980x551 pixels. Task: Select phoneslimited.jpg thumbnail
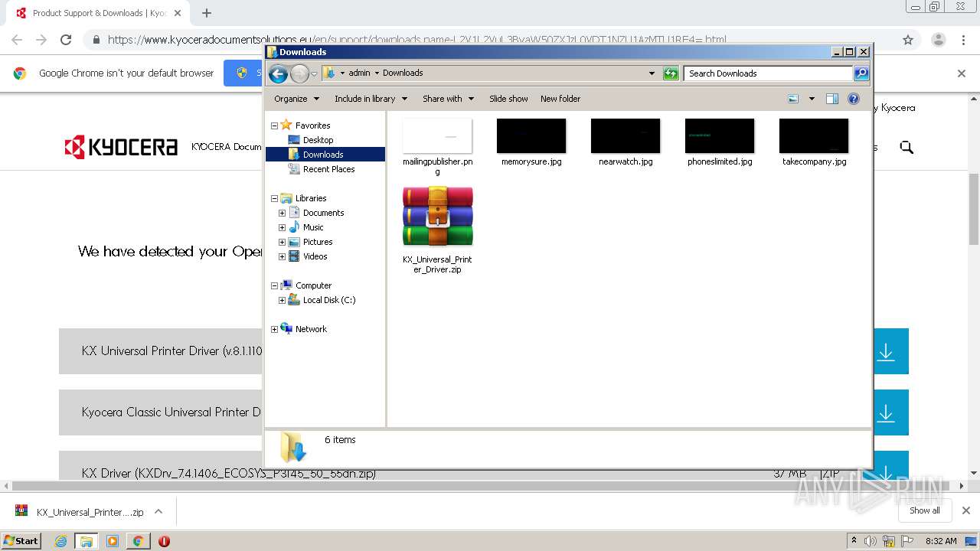click(720, 136)
